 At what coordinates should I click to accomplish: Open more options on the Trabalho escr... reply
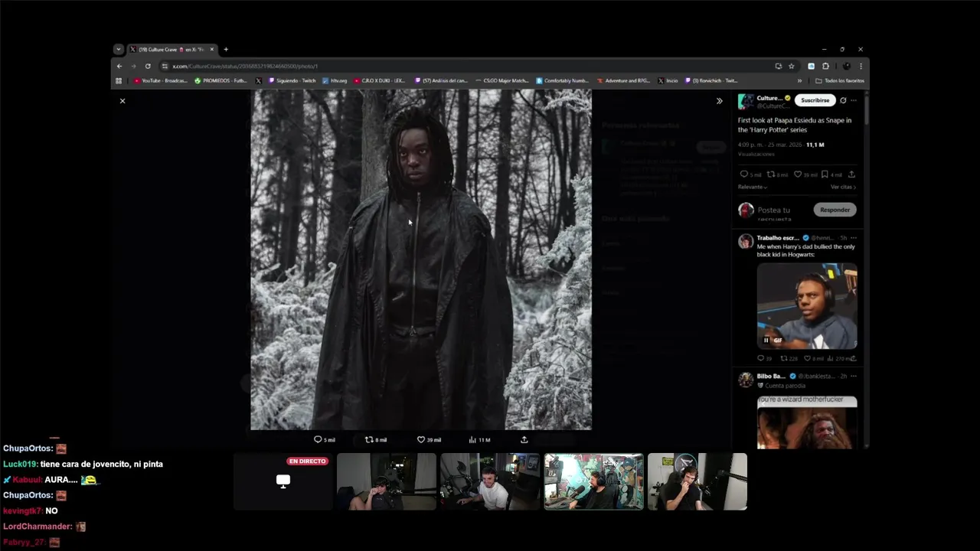coord(854,238)
